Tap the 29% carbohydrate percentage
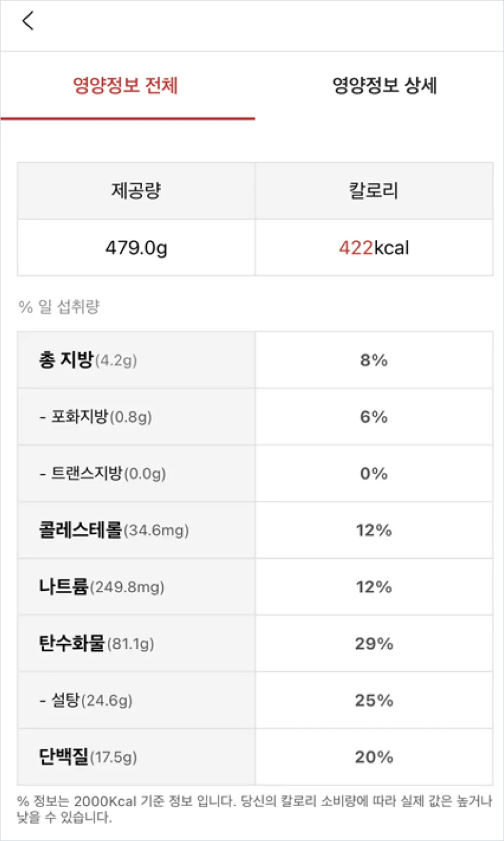This screenshot has height=841, width=504. tap(374, 644)
